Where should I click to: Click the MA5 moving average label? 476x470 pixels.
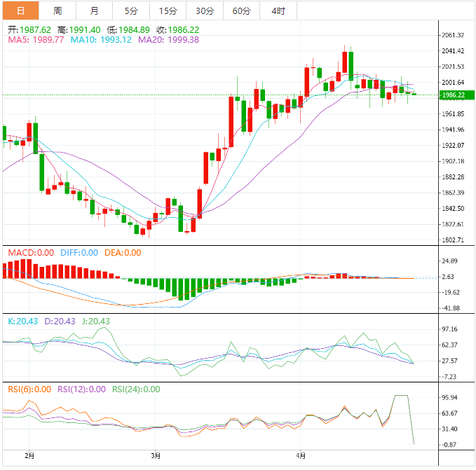pos(36,40)
